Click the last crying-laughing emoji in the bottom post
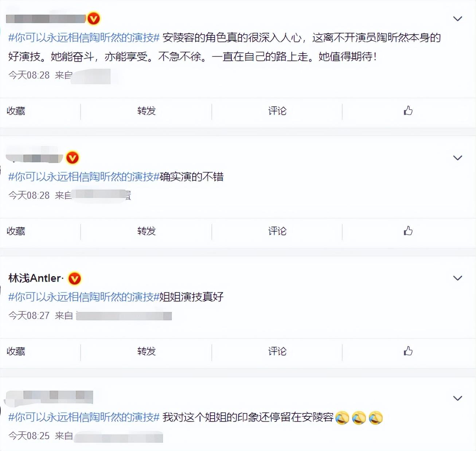 376,417
